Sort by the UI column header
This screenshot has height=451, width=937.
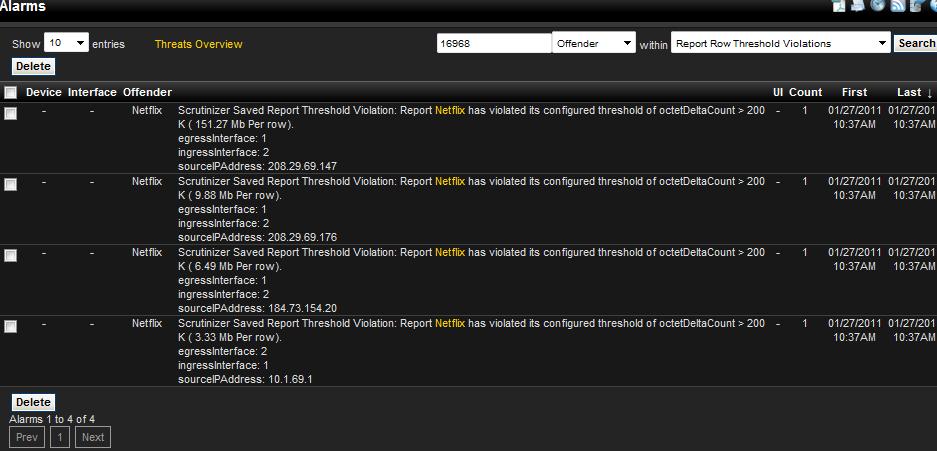pyautogui.click(x=778, y=93)
